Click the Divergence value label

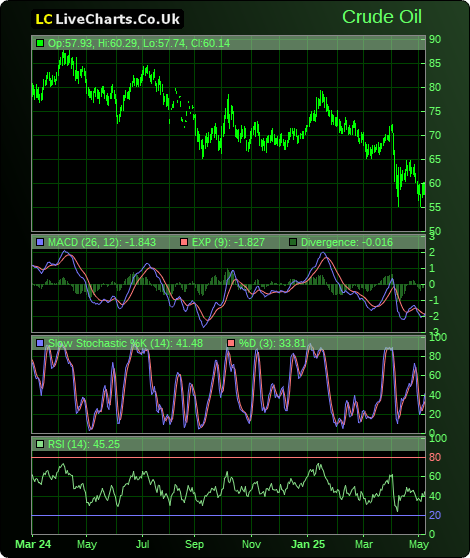point(347,242)
